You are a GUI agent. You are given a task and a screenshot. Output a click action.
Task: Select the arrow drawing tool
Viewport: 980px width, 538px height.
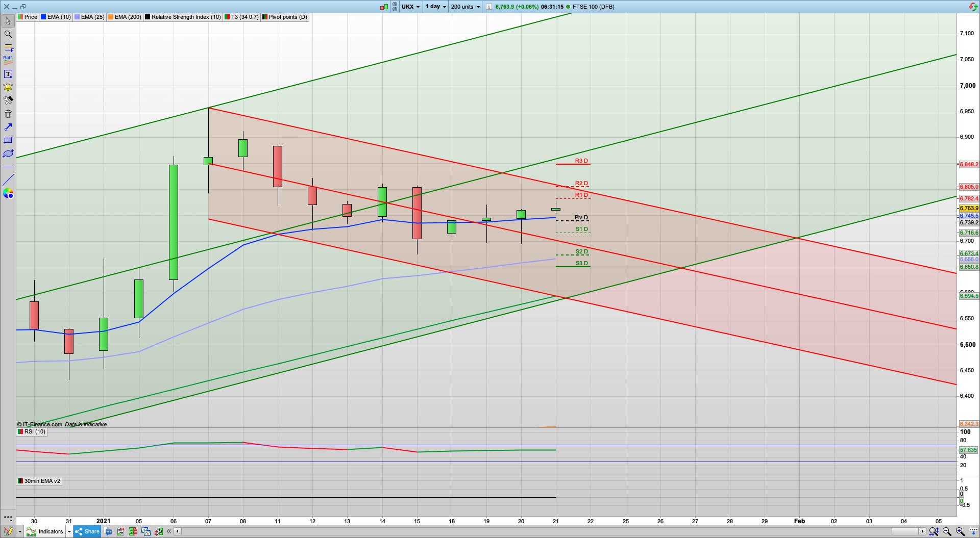8,127
